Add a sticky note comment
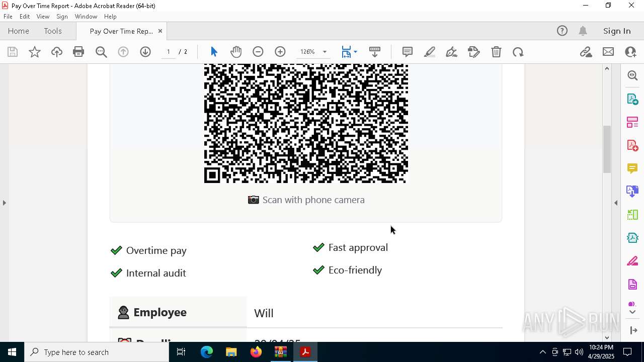Image resolution: width=644 pixels, height=362 pixels. (x=408, y=52)
